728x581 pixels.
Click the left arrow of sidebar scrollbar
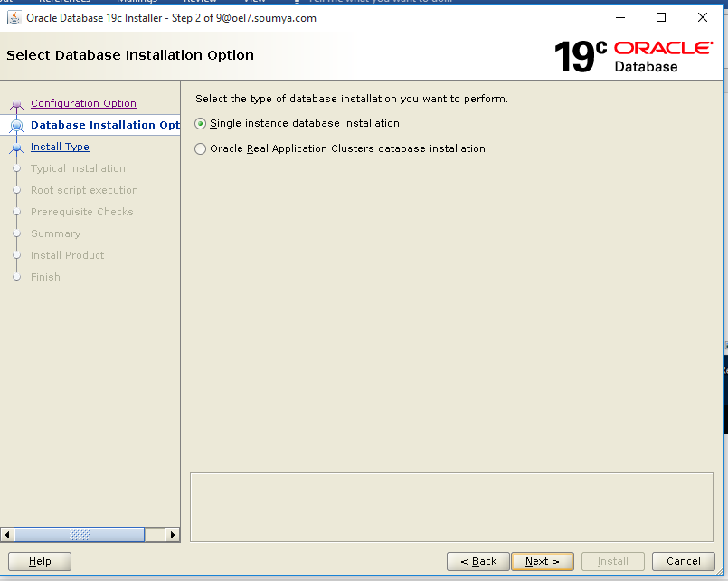[7, 535]
